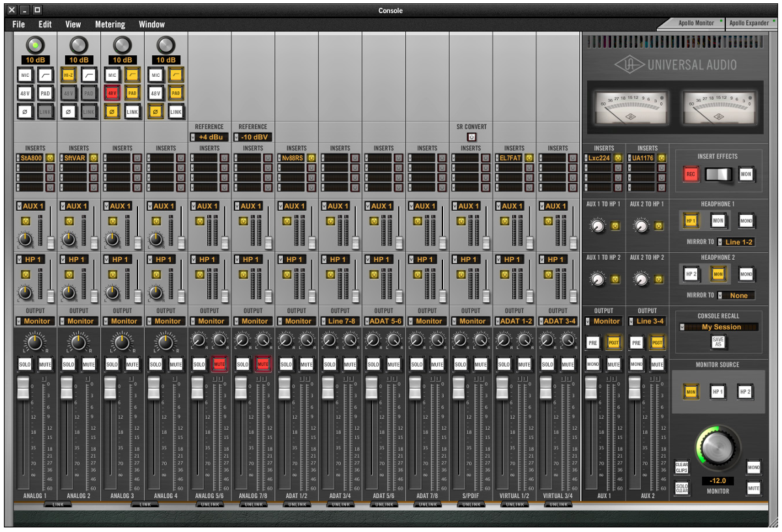Screen dimensions: 782x532
Task: Set AUX 1 output to PRE
Action: pos(593,343)
